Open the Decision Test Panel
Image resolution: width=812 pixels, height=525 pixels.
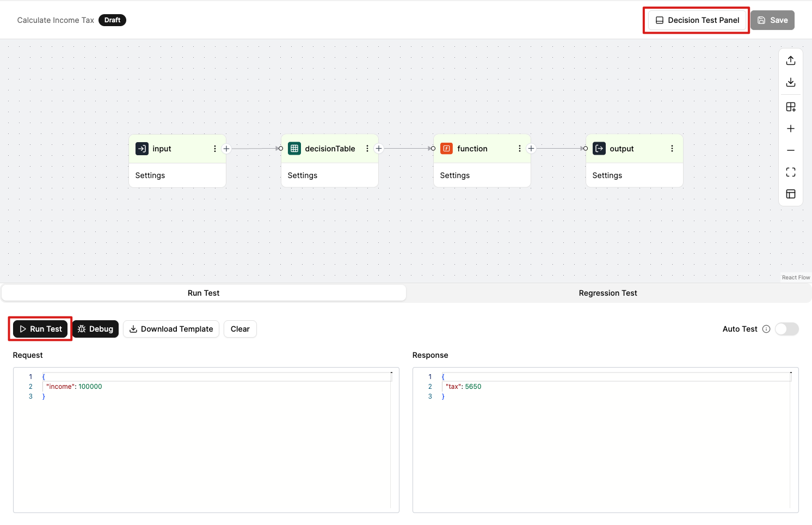click(x=697, y=20)
